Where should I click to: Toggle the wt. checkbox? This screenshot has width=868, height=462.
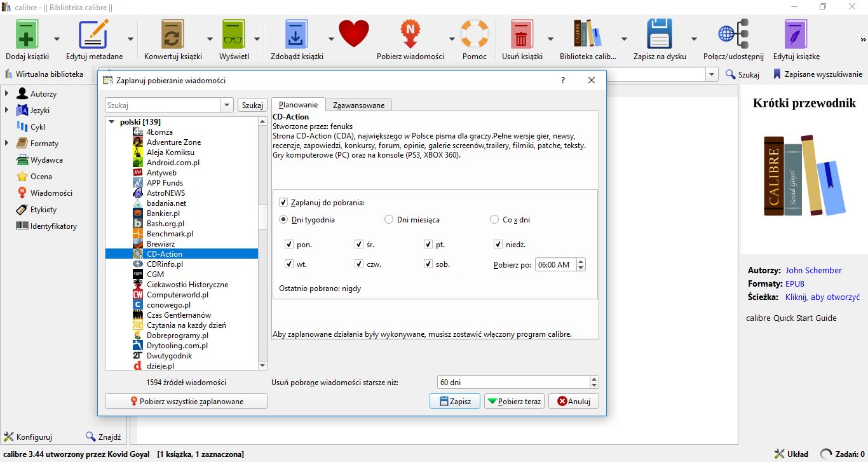[x=290, y=264]
